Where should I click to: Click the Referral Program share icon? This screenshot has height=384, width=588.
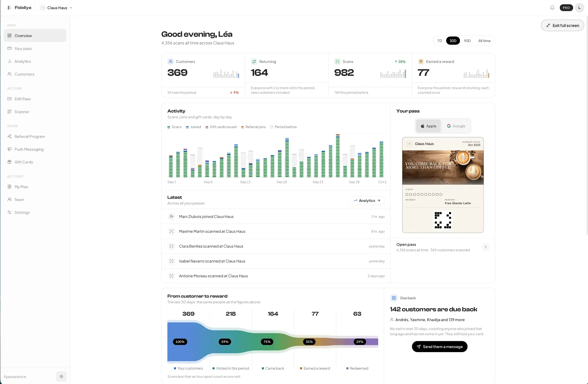(9, 136)
